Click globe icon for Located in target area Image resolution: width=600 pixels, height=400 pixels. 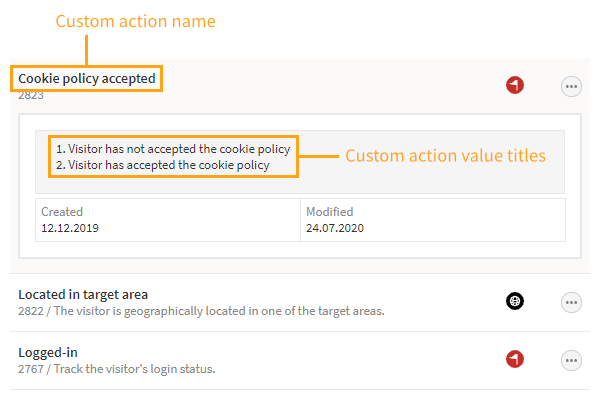coord(514,301)
